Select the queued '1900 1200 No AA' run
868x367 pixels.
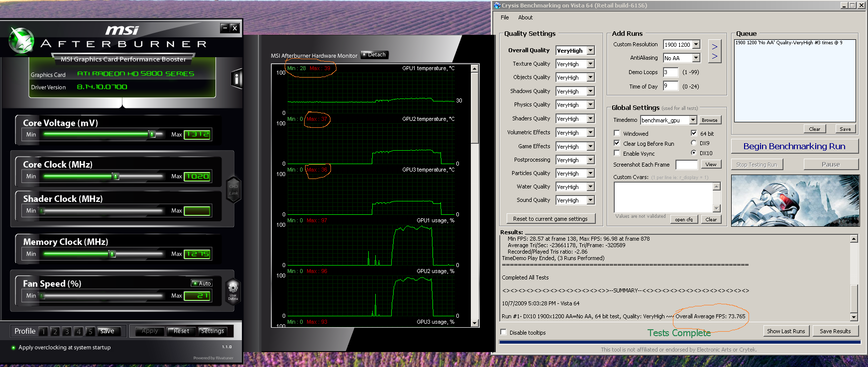point(789,43)
